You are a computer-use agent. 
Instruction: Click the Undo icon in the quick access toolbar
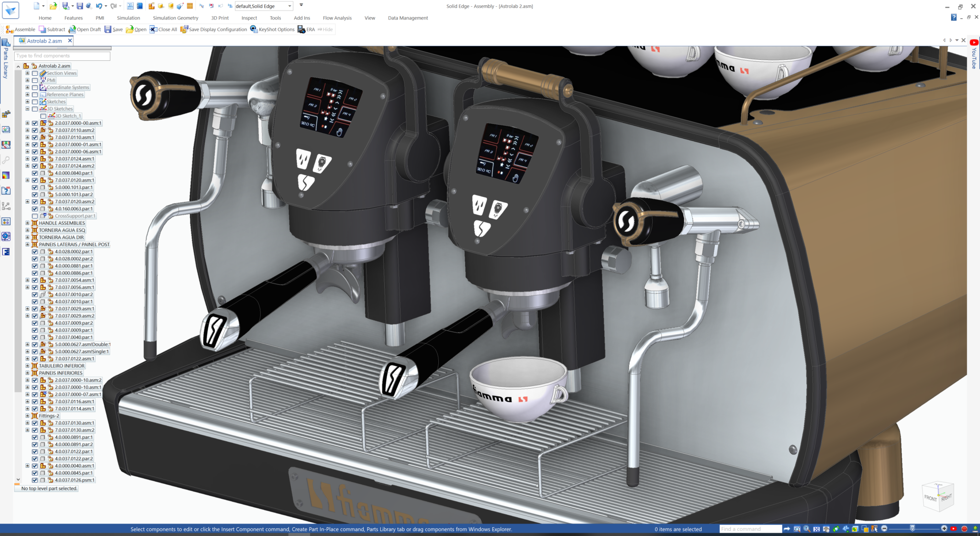click(99, 6)
